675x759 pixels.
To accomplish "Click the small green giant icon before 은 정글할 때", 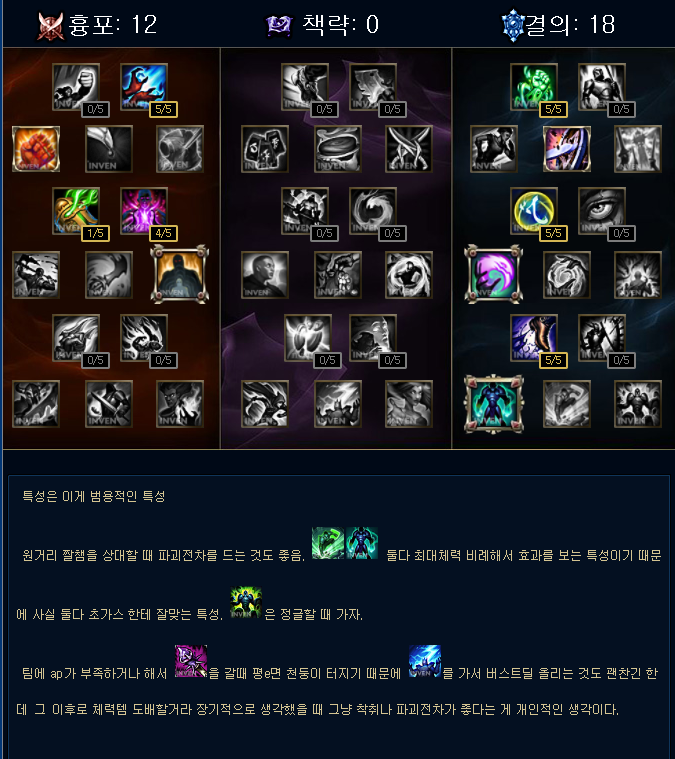I will (246, 602).
